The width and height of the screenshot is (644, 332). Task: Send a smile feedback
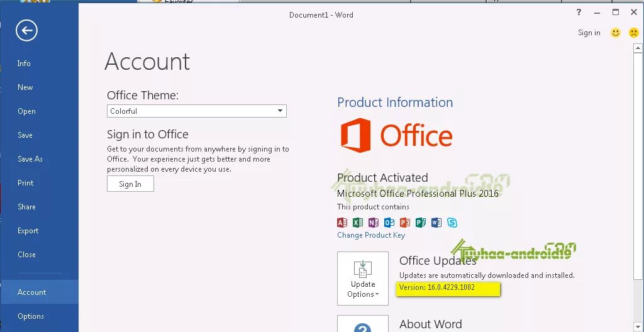(615, 33)
